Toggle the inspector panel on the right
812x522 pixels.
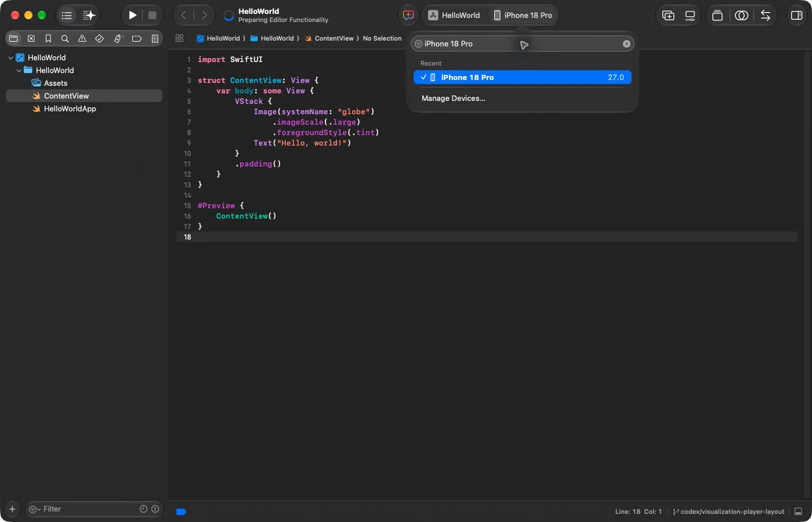click(796, 15)
